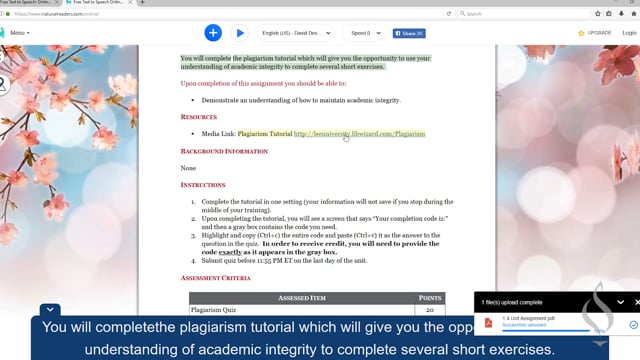Click the 'Demonstrate an understanding' bullet text

(301, 100)
